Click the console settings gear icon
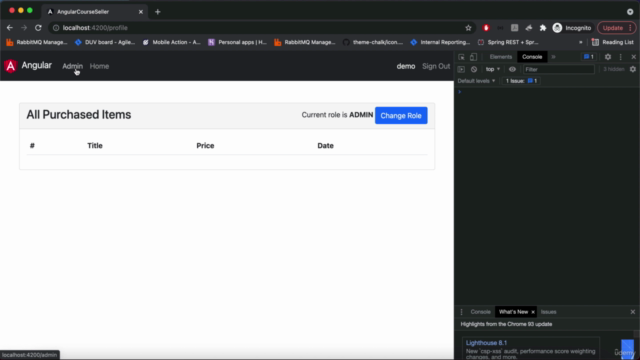 point(633,69)
